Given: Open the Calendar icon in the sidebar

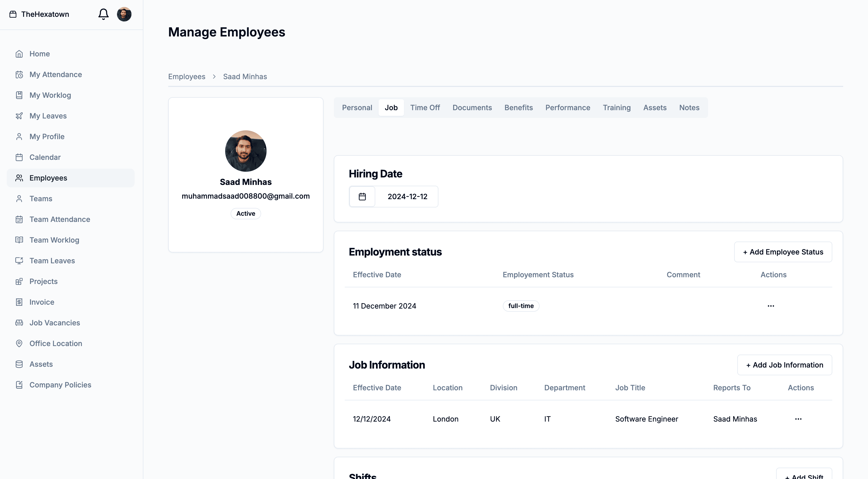Looking at the screenshot, I should click(19, 157).
